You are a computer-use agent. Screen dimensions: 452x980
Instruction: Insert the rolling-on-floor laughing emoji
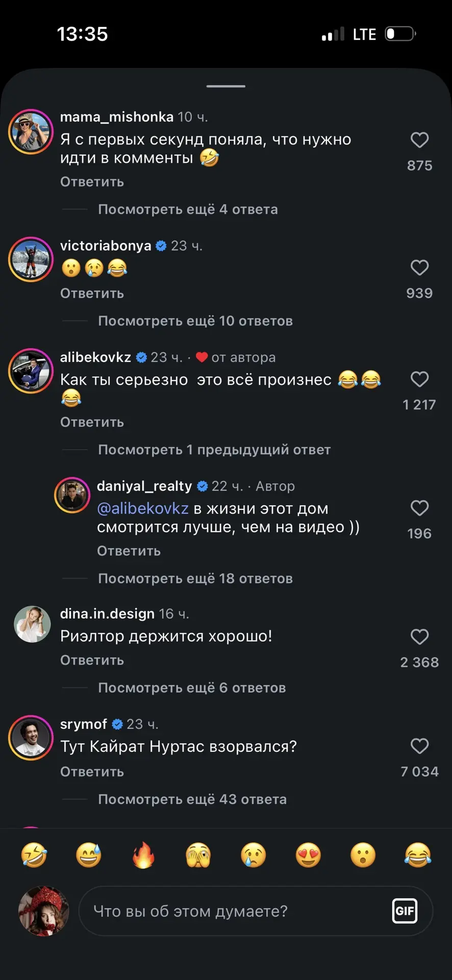point(34,855)
